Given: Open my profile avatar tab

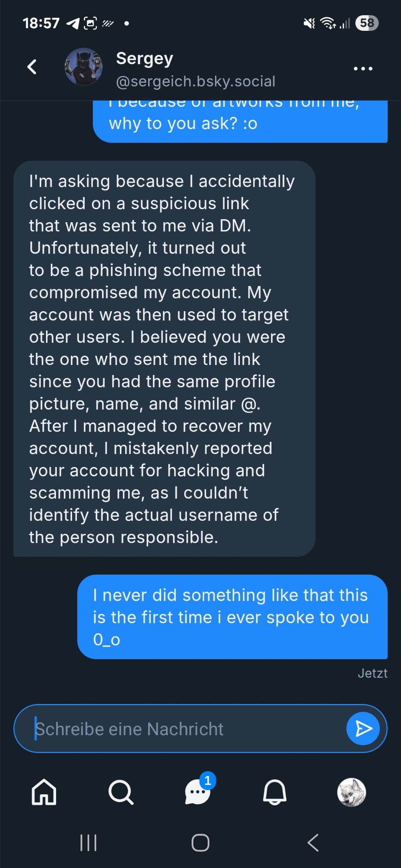Looking at the screenshot, I should pos(351,792).
